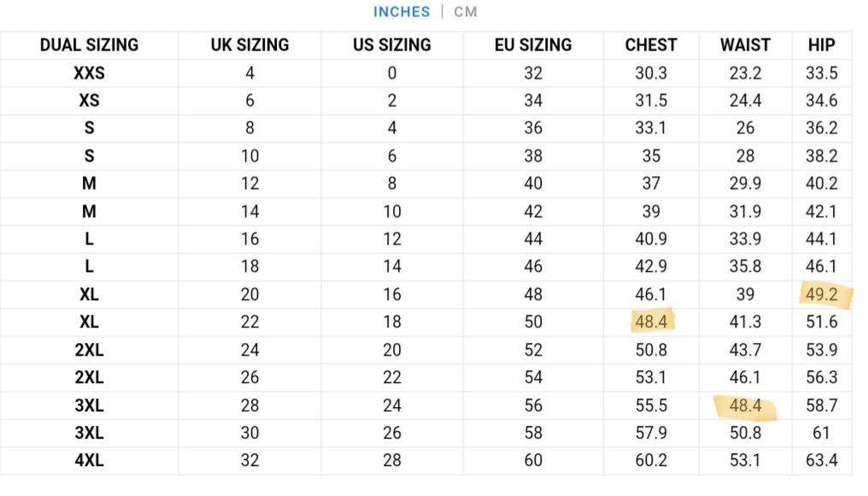Click the DUAL SIZING column header
The height and width of the screenshot is (496, 868).
(89, 44)
